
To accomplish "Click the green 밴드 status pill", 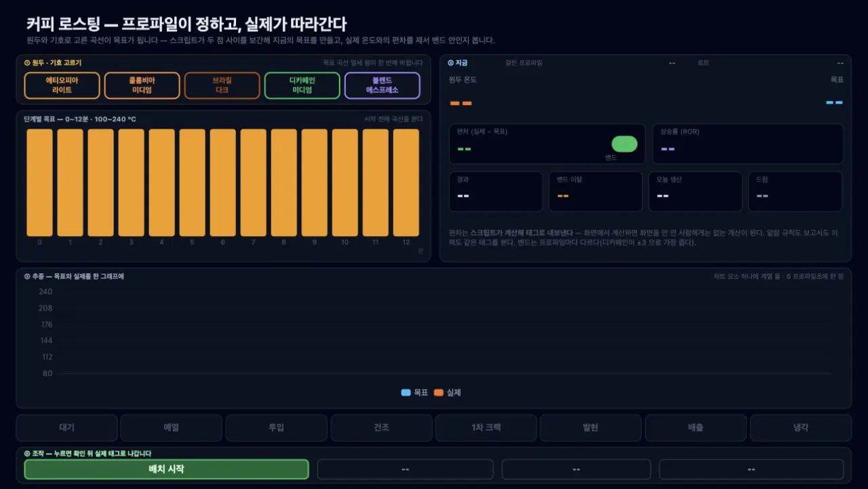I will (625, 144).
